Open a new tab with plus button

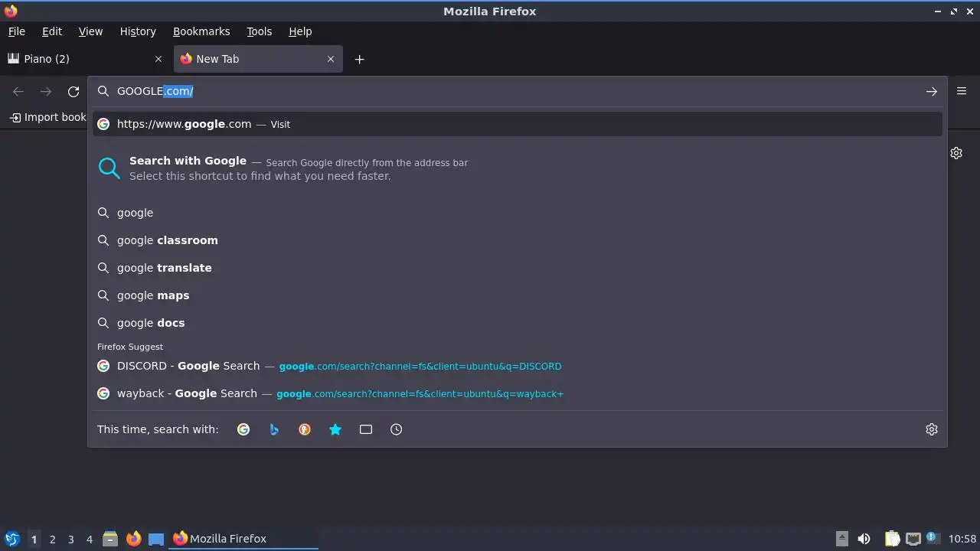pos(359,59)
